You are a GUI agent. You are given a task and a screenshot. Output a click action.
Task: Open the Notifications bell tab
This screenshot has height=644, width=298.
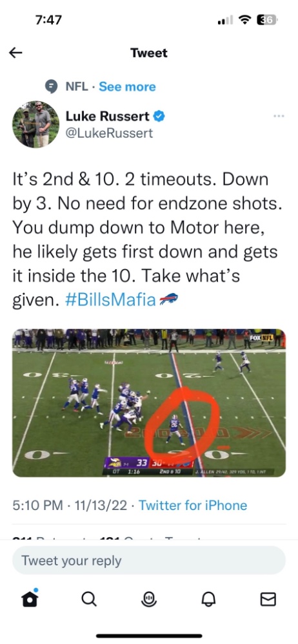pyautogui.click(x=209, y=600)
